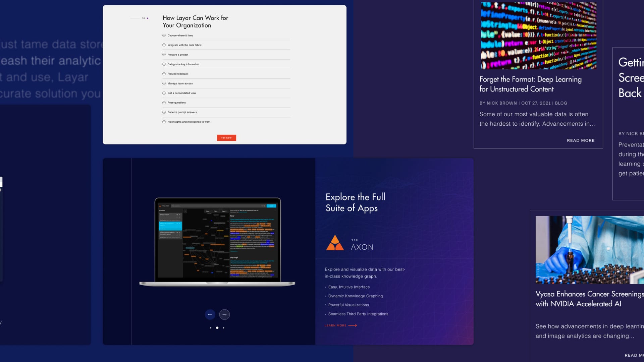This screenshot has width=644, height=362.
Task: Open "Forget the Format: Deep Learning" article title
Action: click(x=530, y=84)
